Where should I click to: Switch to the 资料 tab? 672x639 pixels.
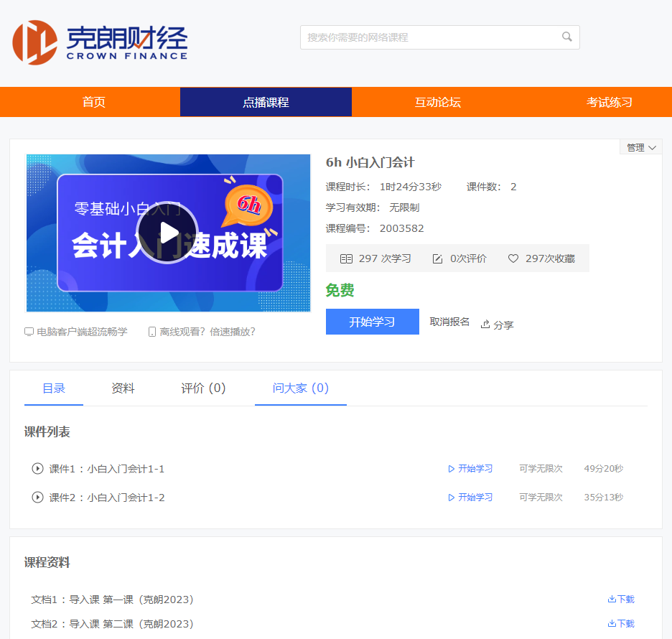click(x=123, y=388)
